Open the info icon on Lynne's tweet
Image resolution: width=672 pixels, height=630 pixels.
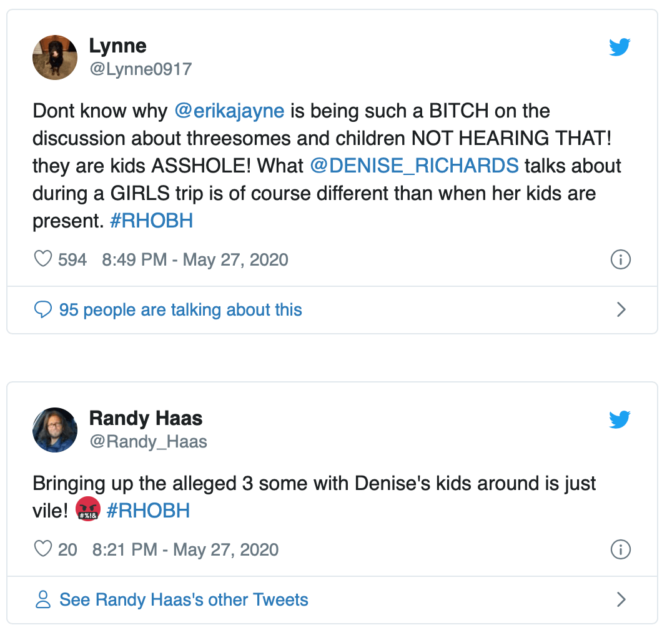pos(620,259)
